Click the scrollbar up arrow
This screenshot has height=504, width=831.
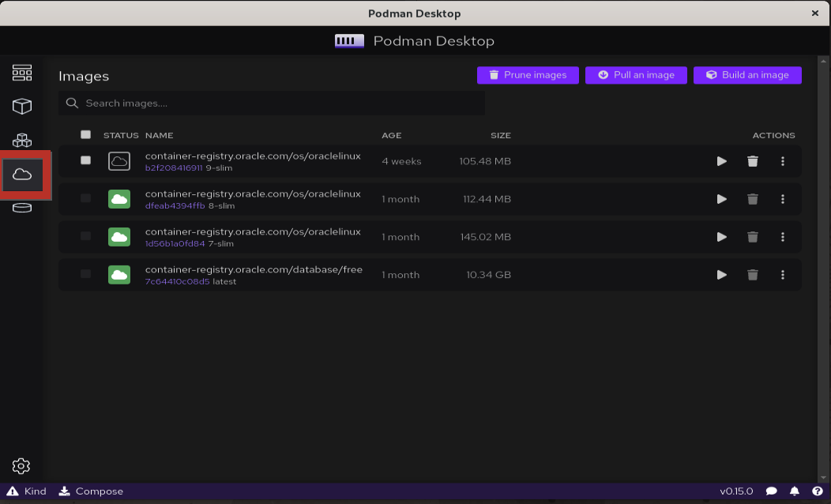(824, 60)
